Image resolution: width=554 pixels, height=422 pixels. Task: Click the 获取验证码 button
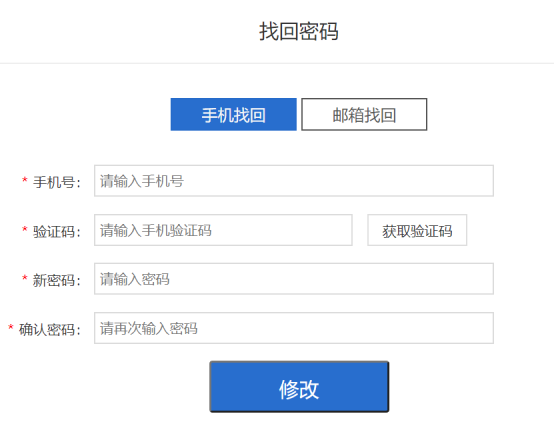[x=417, y=230]
